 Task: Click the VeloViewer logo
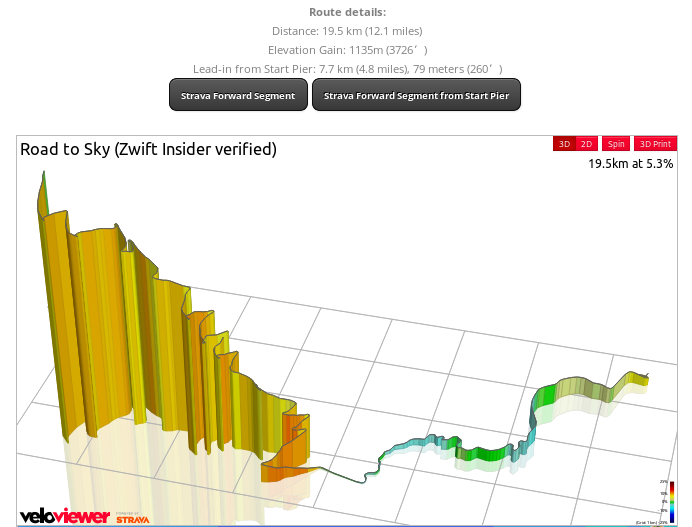[64, 516]
